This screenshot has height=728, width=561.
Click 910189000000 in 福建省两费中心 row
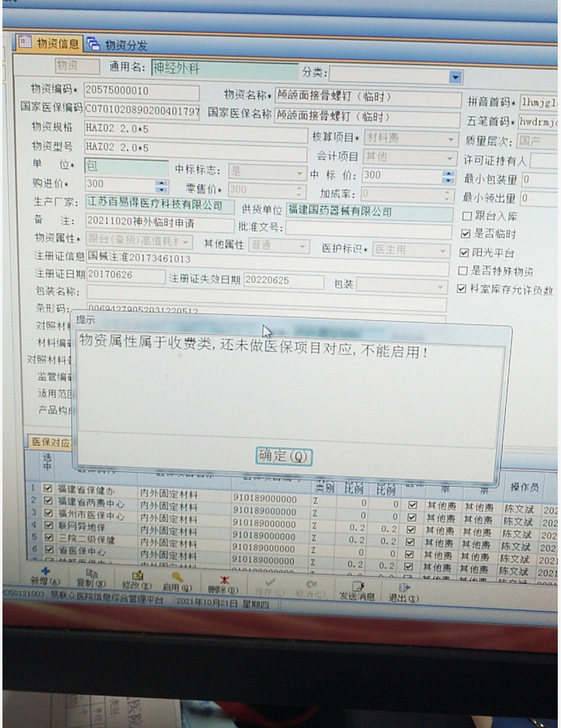(265, 512)
